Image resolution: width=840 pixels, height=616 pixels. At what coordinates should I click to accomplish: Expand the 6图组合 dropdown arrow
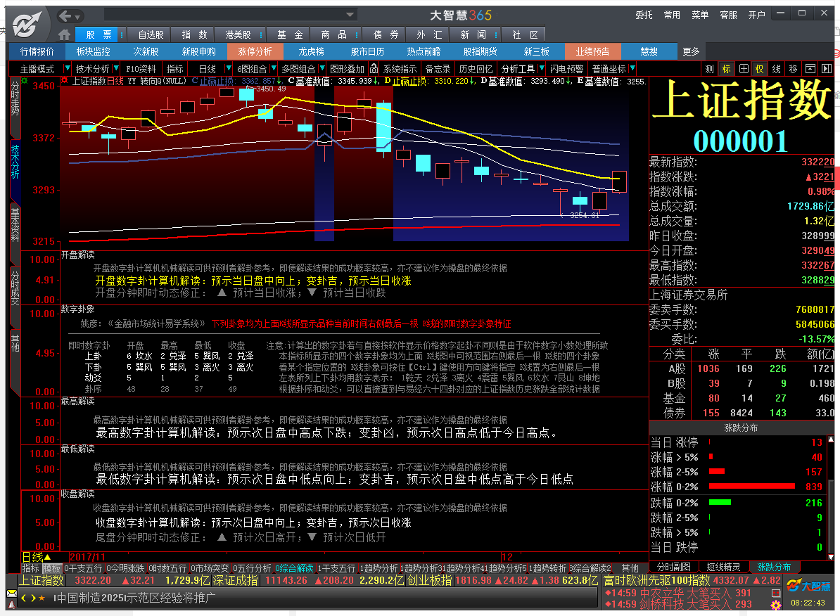click(273, 69)
